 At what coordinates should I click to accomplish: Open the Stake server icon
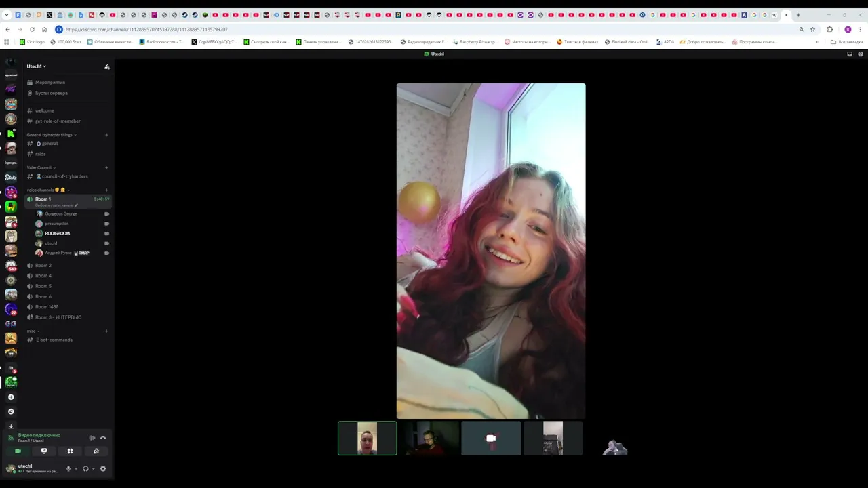coord(11,178)
